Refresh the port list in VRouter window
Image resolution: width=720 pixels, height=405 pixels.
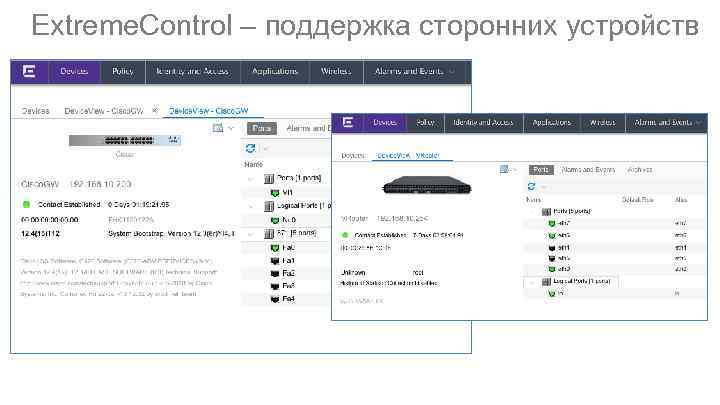pyautogui.click(x=531, y=186)
